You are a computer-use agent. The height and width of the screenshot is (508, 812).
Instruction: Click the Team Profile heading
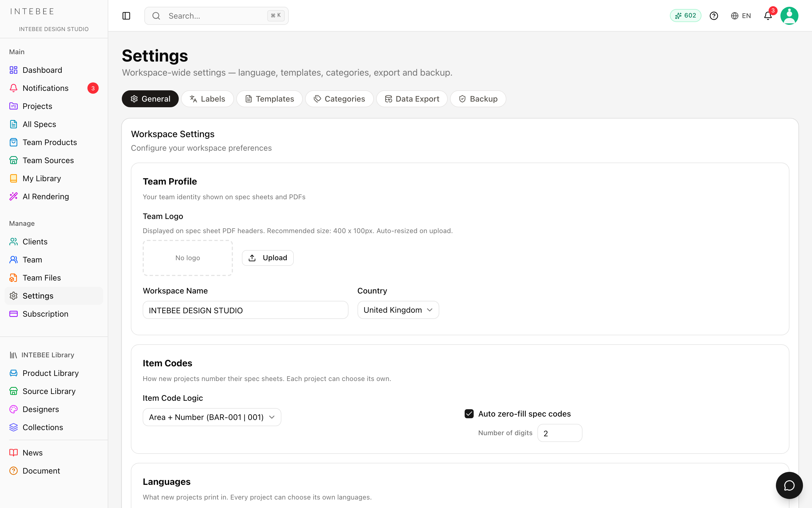coord(170,181)
